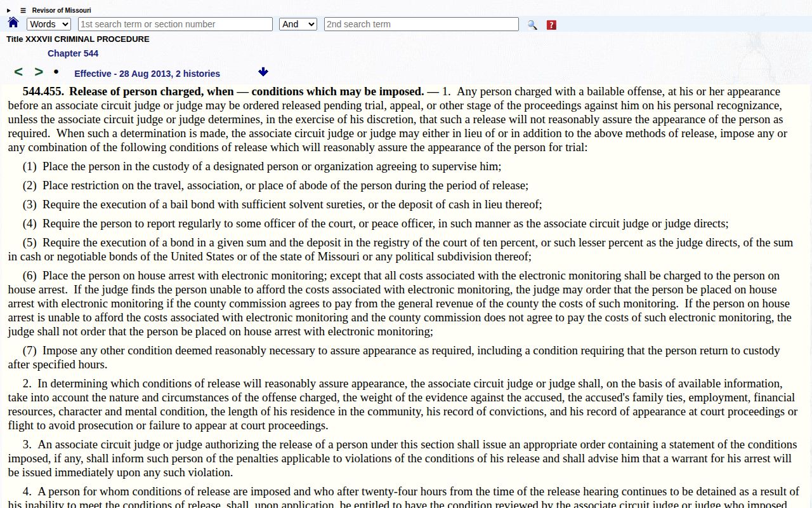812x508 pixels.
Task: Open the red question mark help icon
Action: coord(551,25)
